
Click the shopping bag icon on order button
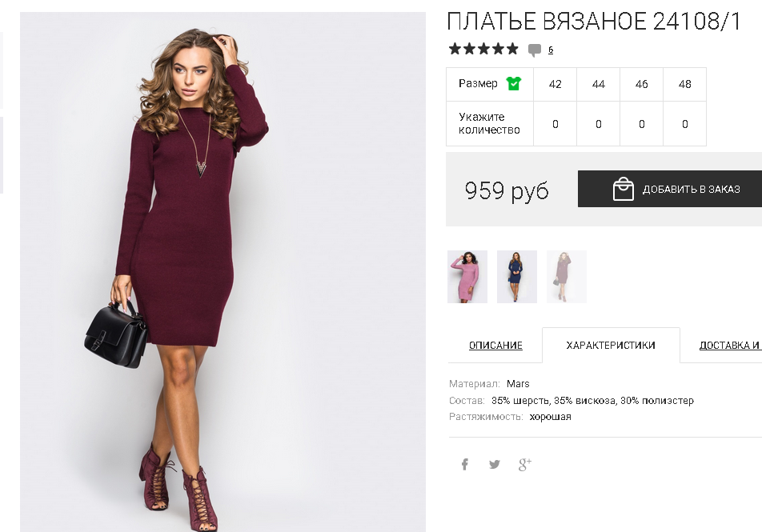coord(623,189)
